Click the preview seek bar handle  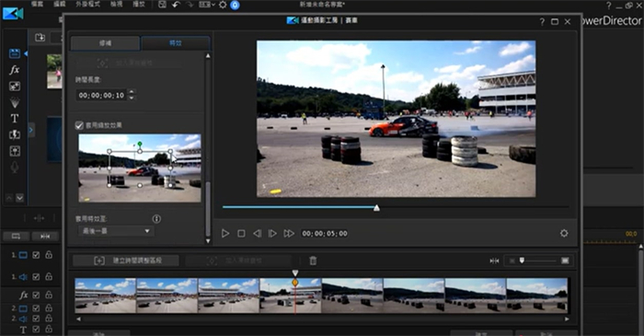click(x=376, y=208)
